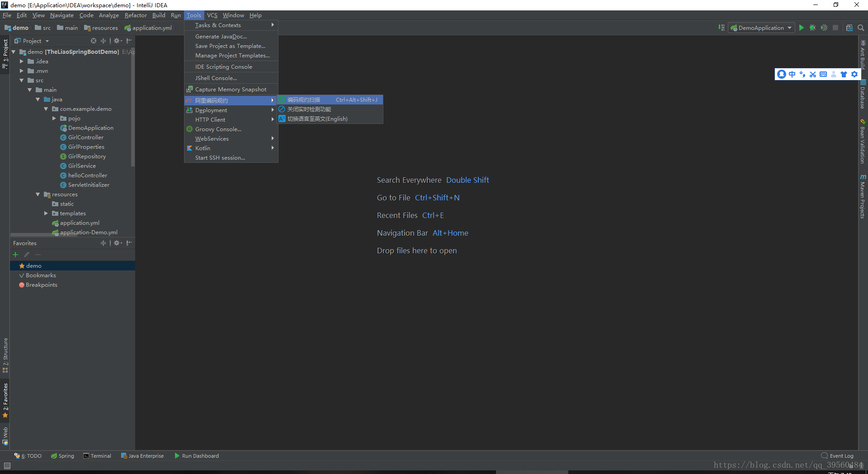The width and height of the screenshot is (868, 474).
Task: Choose 关闭实时检测功能 in the submenu
Action: tap(330, 109)
